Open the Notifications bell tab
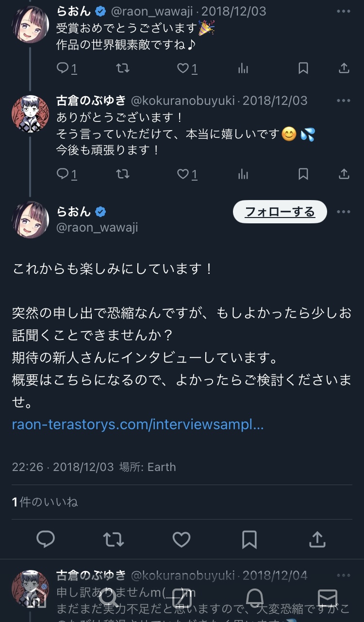This screenshot has height=622, width=364. (255, 598)
